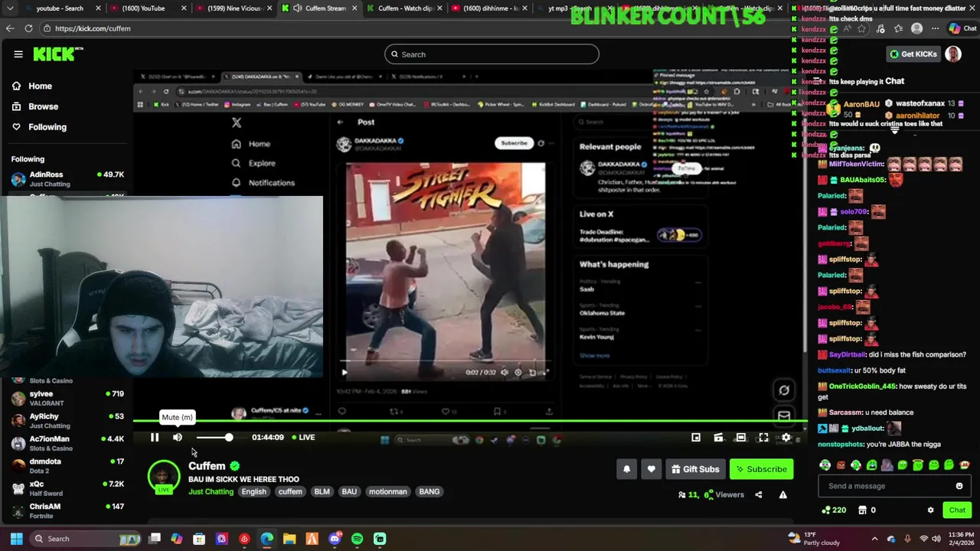Open Home in Kick sidebar
980x551 pixels.
[x=32, y=86]
